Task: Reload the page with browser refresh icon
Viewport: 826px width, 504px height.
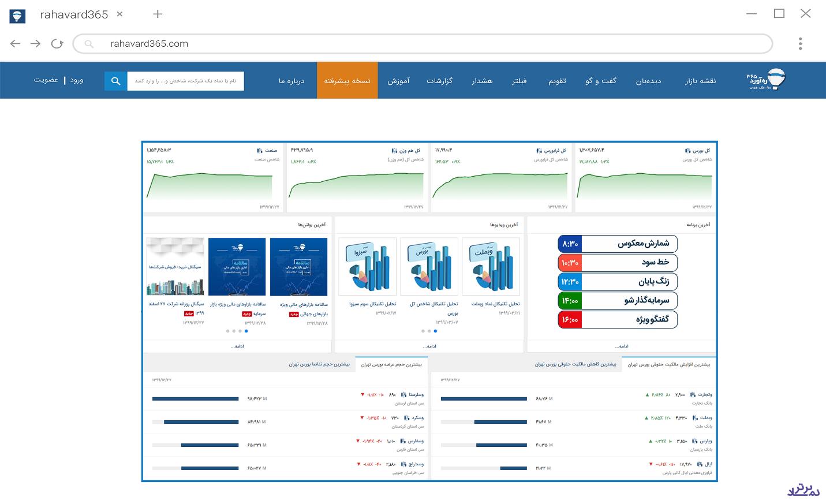Action: (x=57, y=44)
